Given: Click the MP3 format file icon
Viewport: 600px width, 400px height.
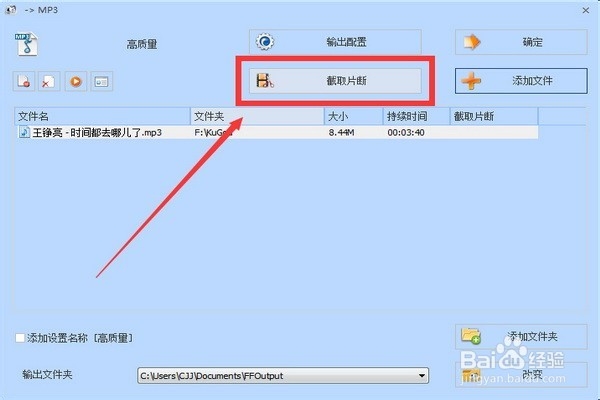Looking at the screenshot, I should tap(26, 44).
